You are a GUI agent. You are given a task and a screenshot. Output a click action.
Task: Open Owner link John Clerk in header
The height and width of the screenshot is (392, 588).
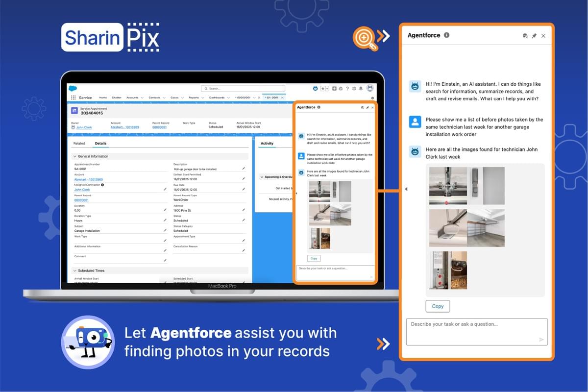pyautogui.click(x=84, y=127)
